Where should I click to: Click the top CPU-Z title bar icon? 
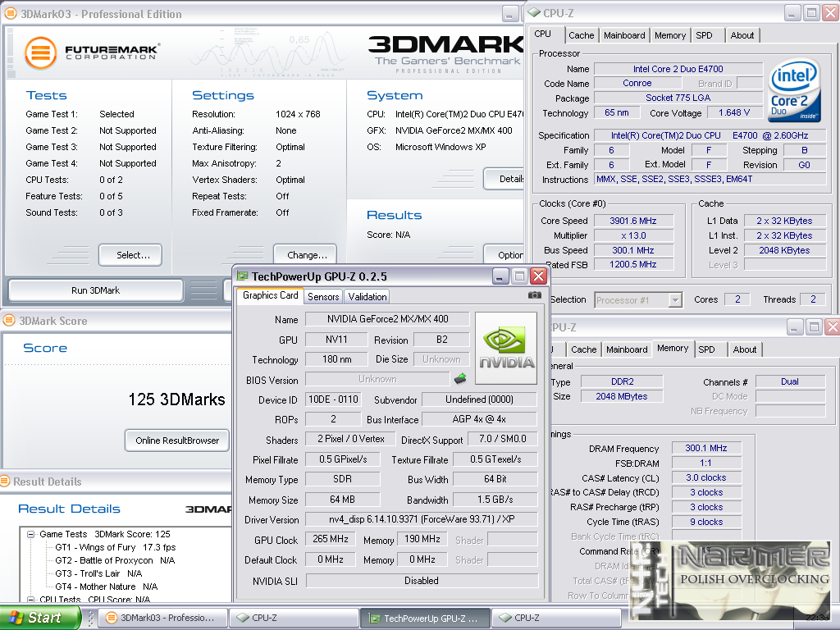click(x=534, y=13)
